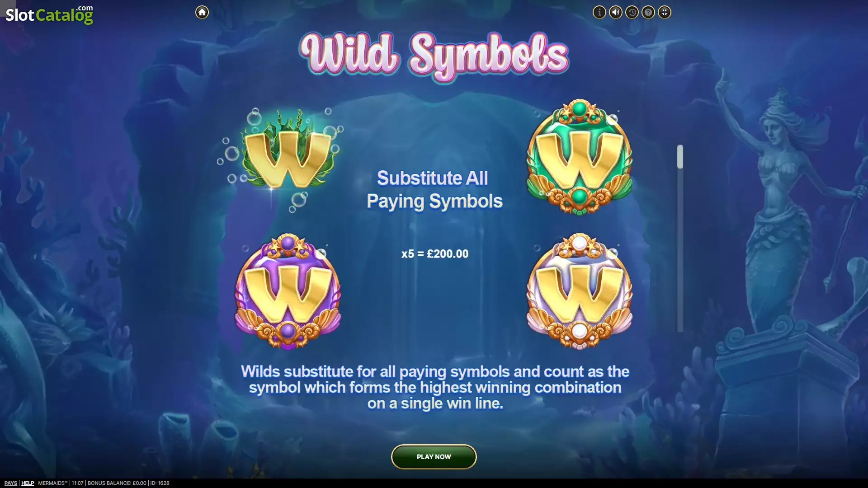The height and width of the screenshot is (488, 868).
Task: Open help with the question mark icon
Action: pyautogui.click(x=648, y=12)
